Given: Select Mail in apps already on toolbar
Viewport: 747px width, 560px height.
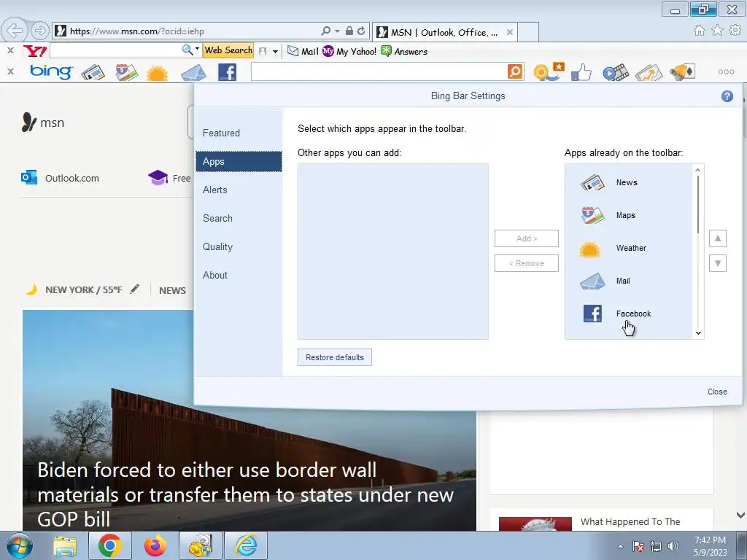Looking at the screenshot, I should (x=629, y=281).
